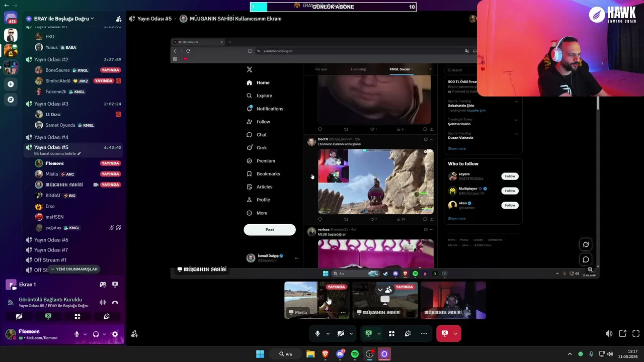Open screen share options arrow in call bar
The height and width of the screenshot is (362, 644).
[379, 333]
